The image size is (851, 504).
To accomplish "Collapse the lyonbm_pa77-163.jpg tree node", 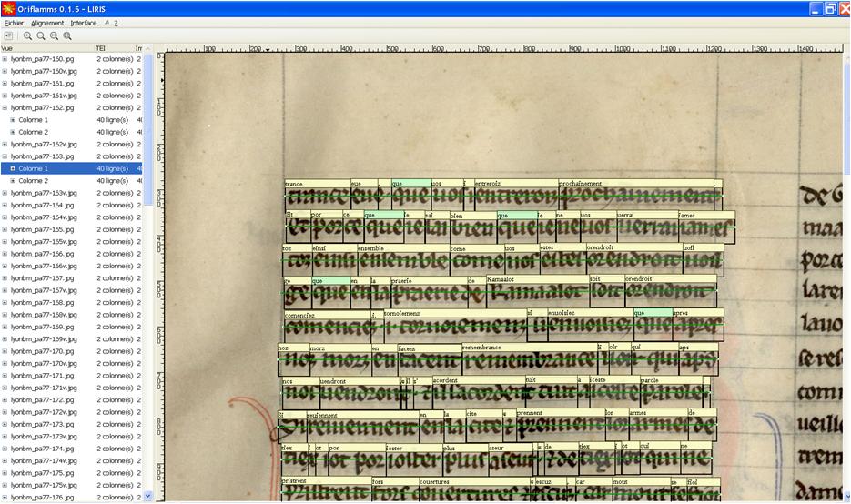I will click(5, 156).
